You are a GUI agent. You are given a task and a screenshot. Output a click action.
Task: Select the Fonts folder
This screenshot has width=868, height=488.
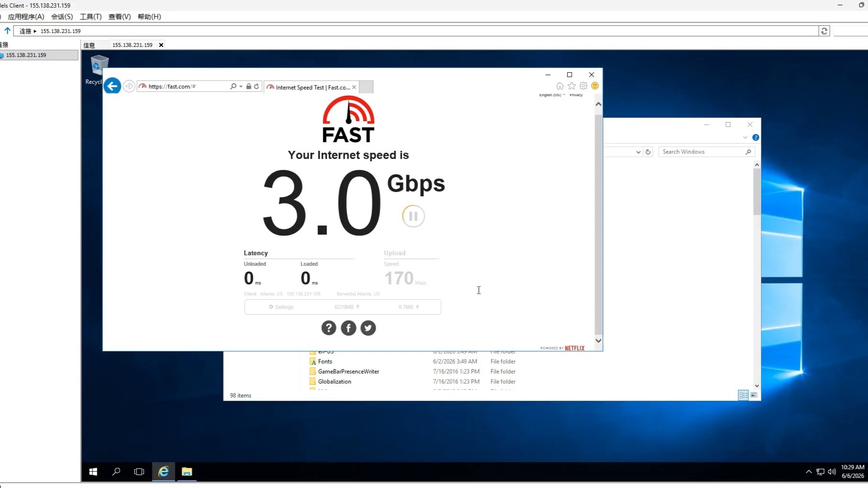pyautogui.click(x=325, y=362)
